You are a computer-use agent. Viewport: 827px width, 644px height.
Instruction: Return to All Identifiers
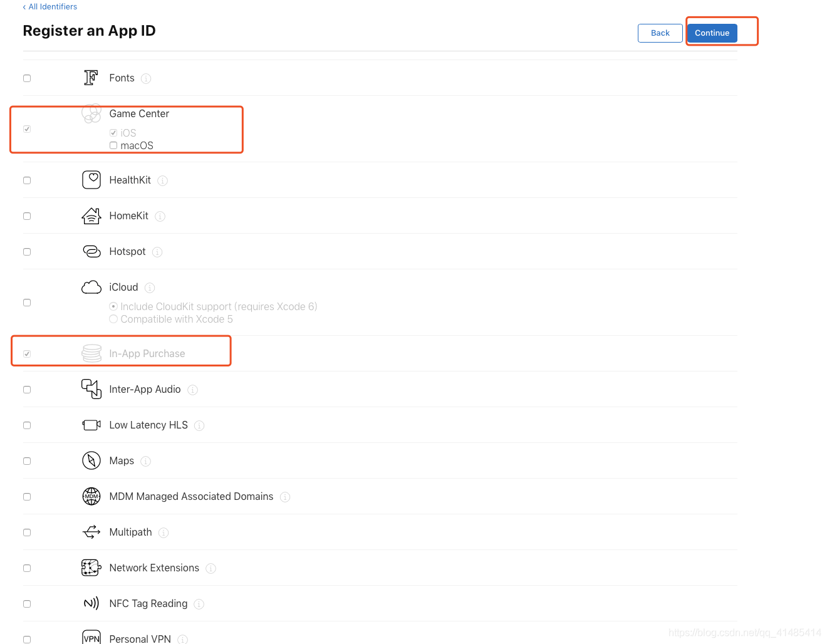pyautogui.click(x=50, y=7)
